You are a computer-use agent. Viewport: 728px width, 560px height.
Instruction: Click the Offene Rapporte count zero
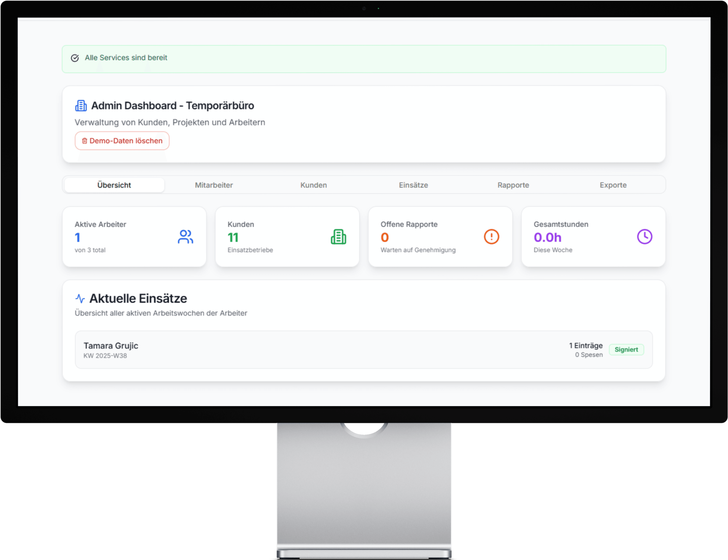(x=385, y=238)
